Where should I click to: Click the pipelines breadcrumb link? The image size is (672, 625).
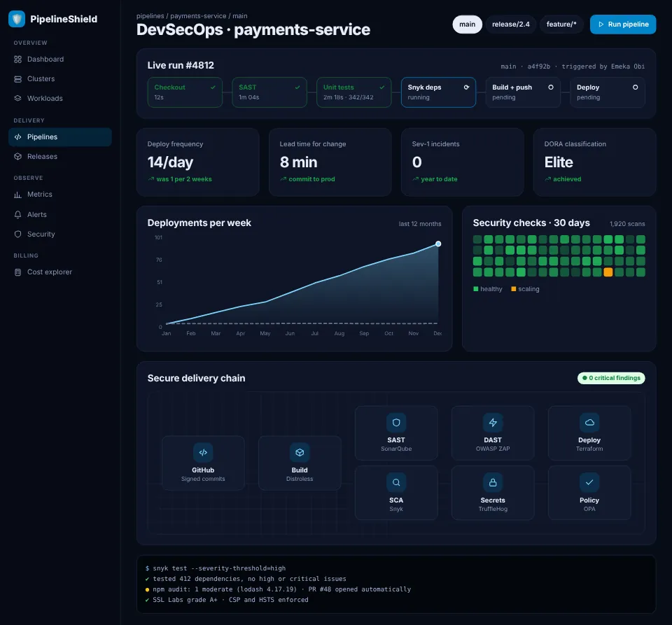point(150,16)
